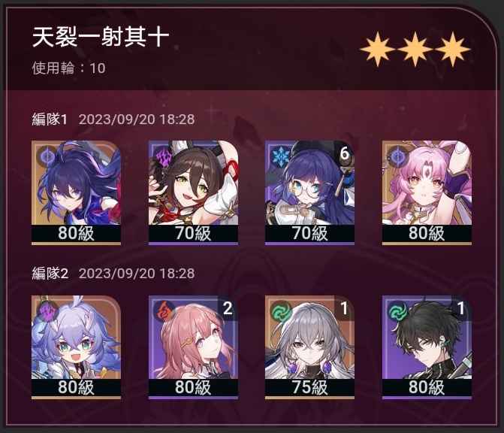Open Fu Xuan pink-haired character card
This screenshot has width=504, height=433.
click(427, 192)
